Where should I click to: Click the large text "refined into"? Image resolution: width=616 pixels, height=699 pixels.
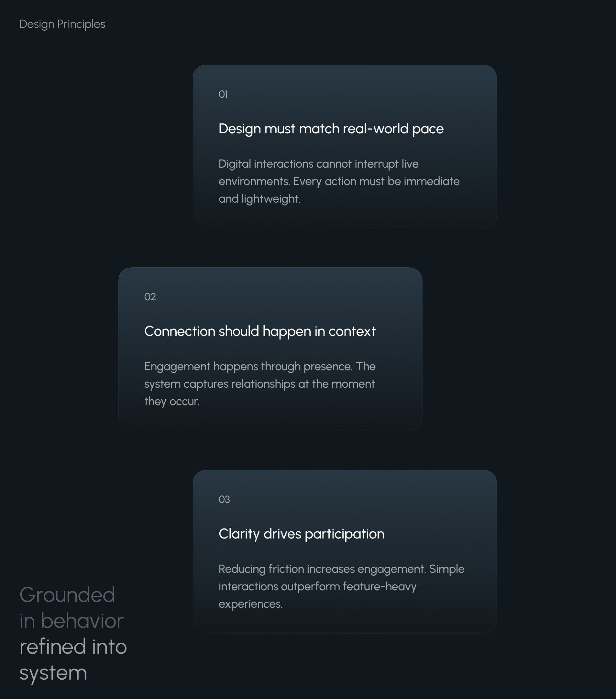click(x=73, y=646)
